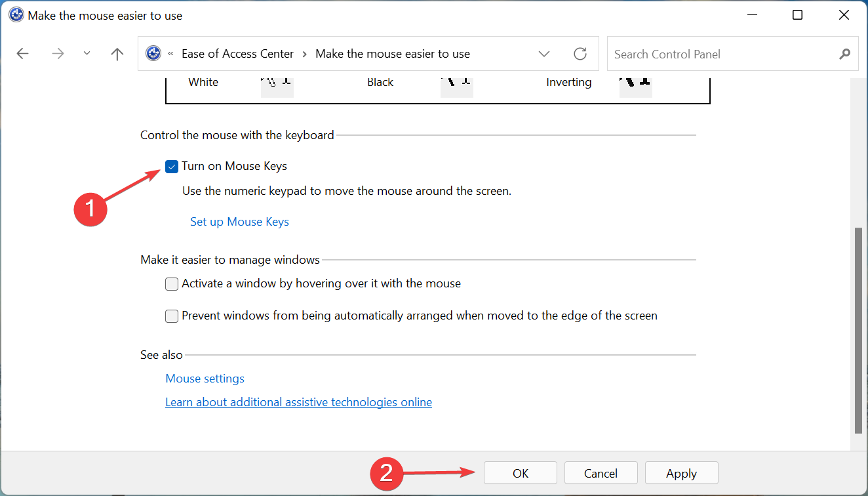Confirm changes with the OK button
The width and height of the screenshot is (868, 496).
pyautogui.click(x=520, y=472)
